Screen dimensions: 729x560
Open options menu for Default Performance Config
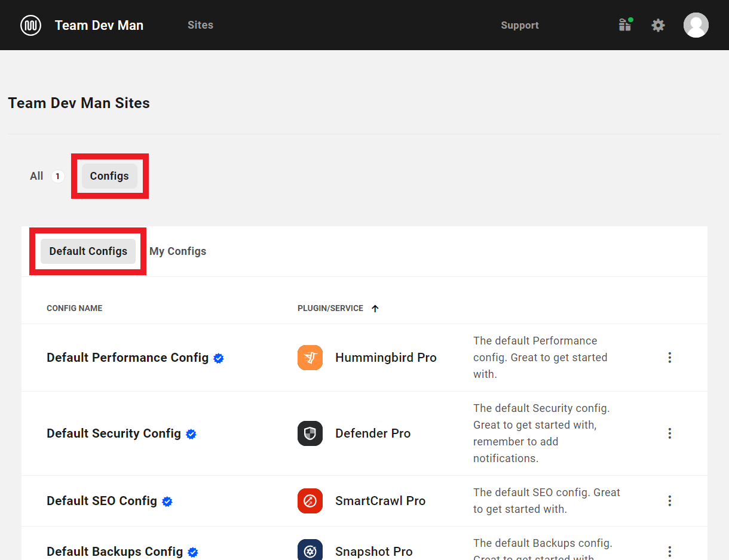click(670, 358)
